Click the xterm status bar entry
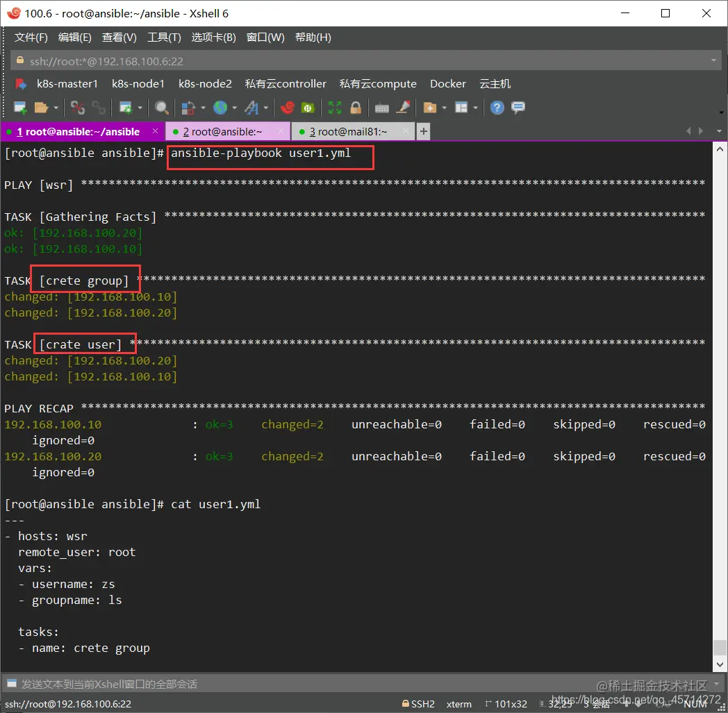The height and width of the screenshot is (713, 728). click(x=458, y=704)
